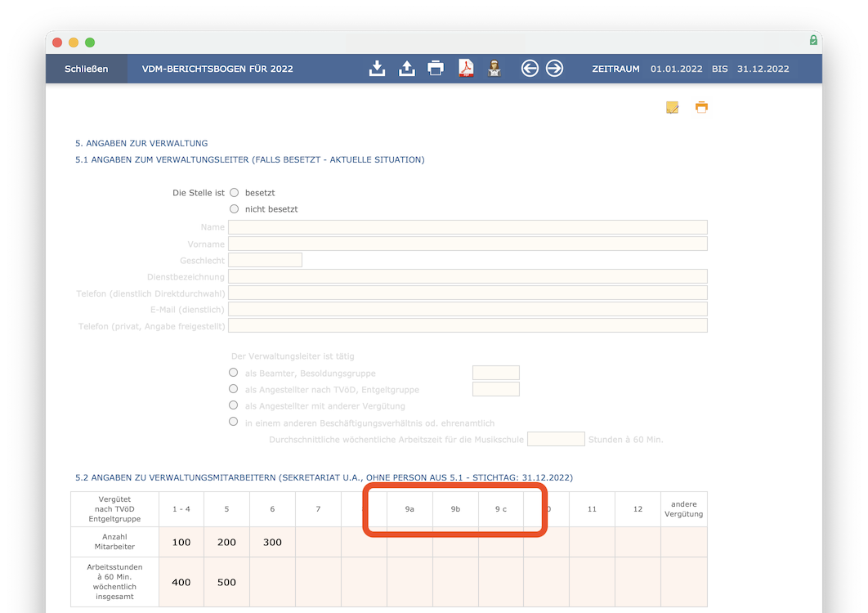Click the green lock icon in title bar
This screenshot has height=613, width=868.
(813, 40)
